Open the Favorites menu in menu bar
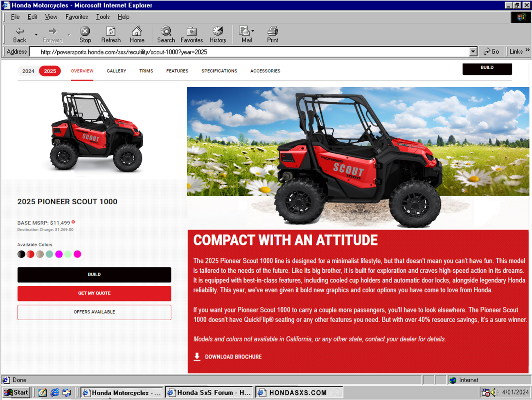 (77, 17)
